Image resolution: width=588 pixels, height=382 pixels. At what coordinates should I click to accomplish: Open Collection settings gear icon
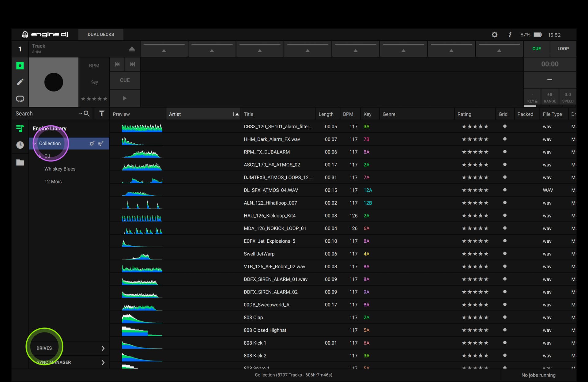pyautogui.click(x=92, y=143)
